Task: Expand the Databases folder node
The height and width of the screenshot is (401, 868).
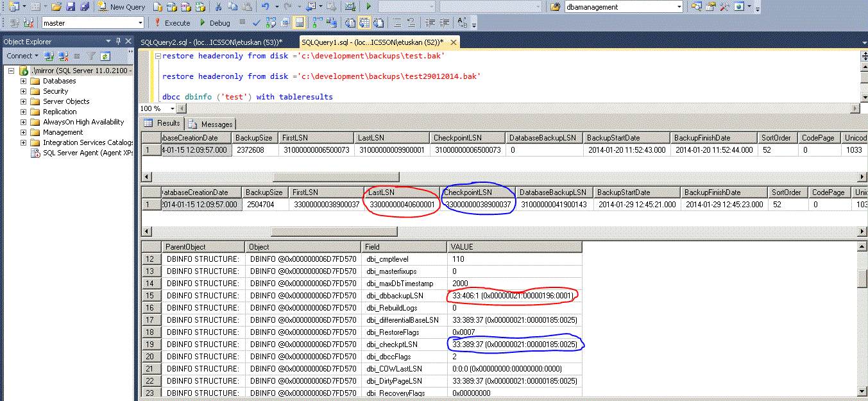Action: point(24,81)
